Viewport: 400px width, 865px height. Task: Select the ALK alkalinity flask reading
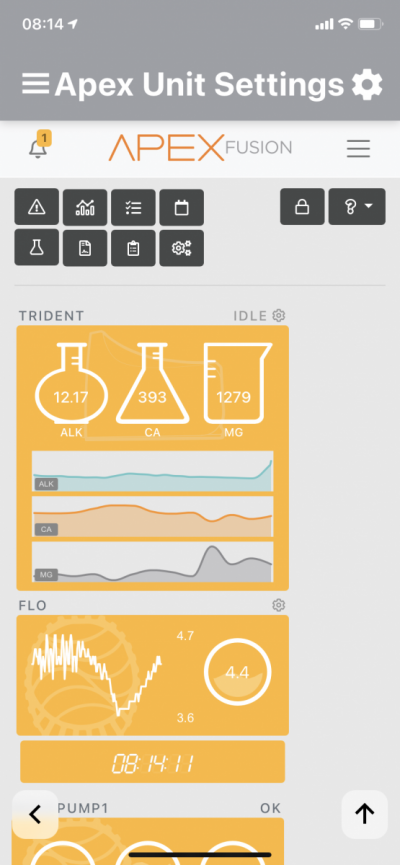point(71,389)
